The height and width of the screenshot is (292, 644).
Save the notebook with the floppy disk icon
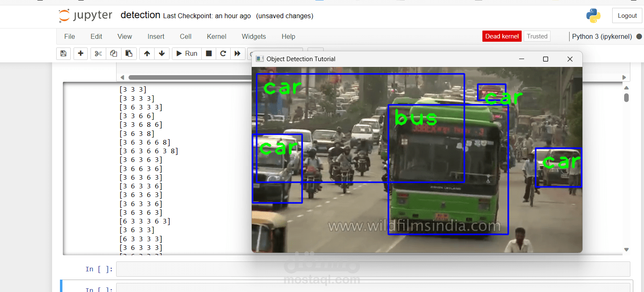(x=63, y=54)
